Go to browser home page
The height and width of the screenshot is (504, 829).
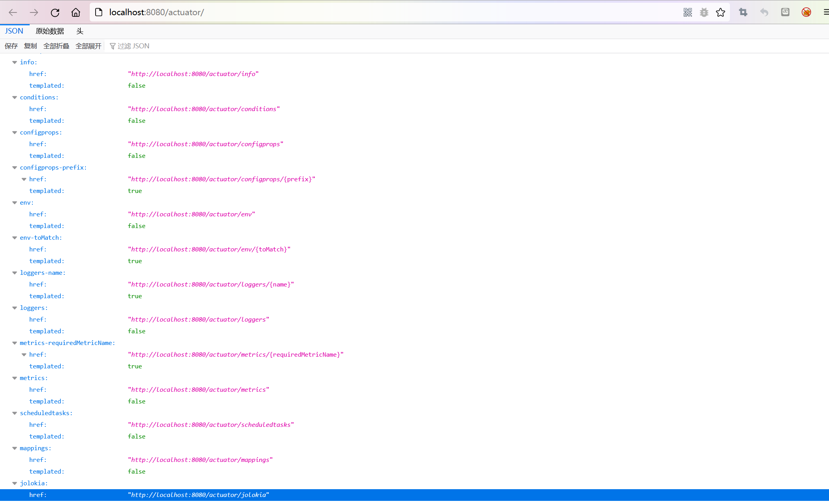pos(76,12)
